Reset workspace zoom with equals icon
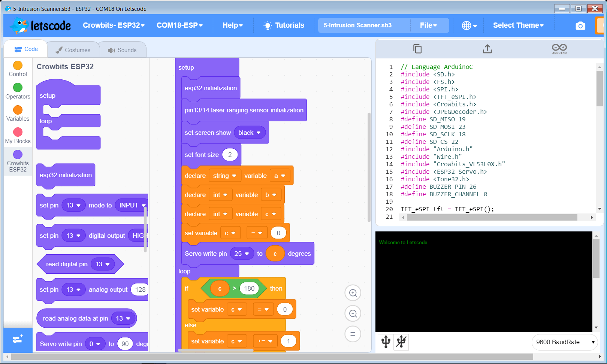The image size is (607, 364). point(353,334)
